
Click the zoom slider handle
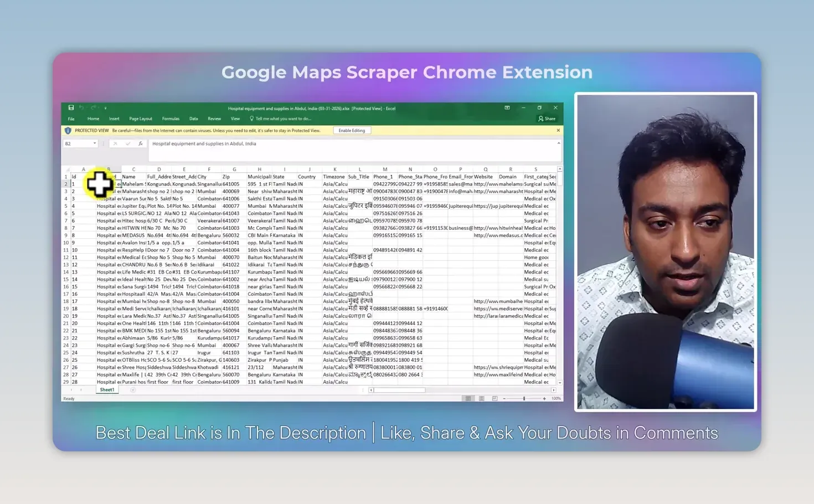(524, 398)
